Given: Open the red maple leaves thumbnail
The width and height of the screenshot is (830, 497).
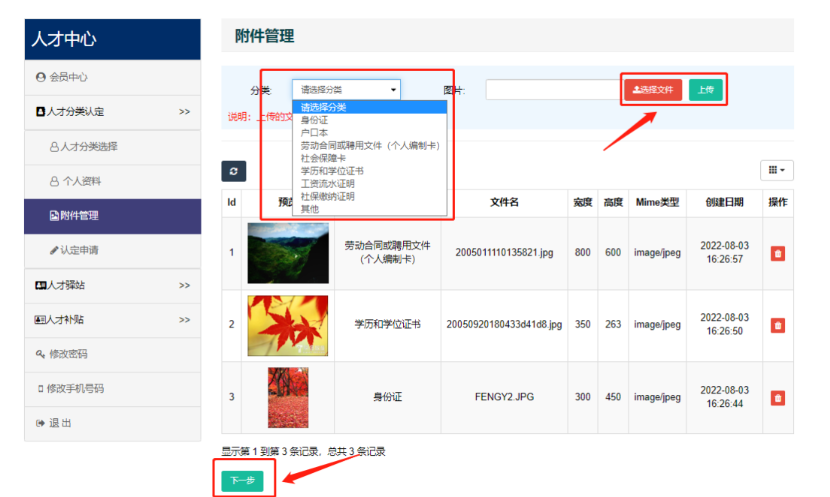Looking at the screenshot, I should click(x=288, y=326).
